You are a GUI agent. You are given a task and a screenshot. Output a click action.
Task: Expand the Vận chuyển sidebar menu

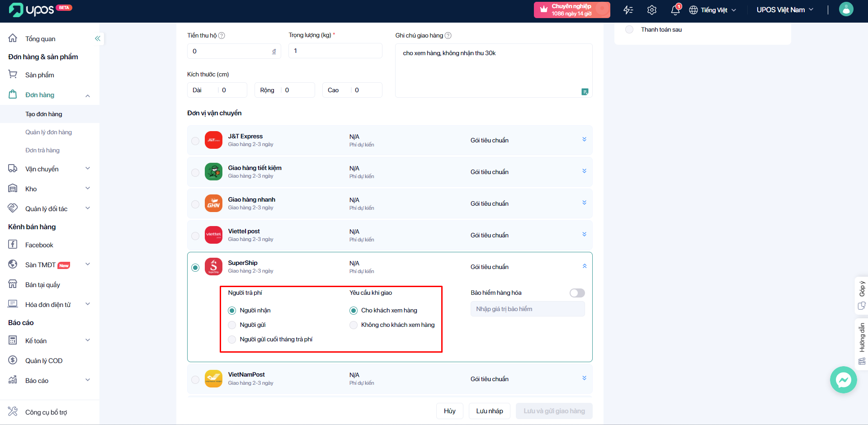50,169
